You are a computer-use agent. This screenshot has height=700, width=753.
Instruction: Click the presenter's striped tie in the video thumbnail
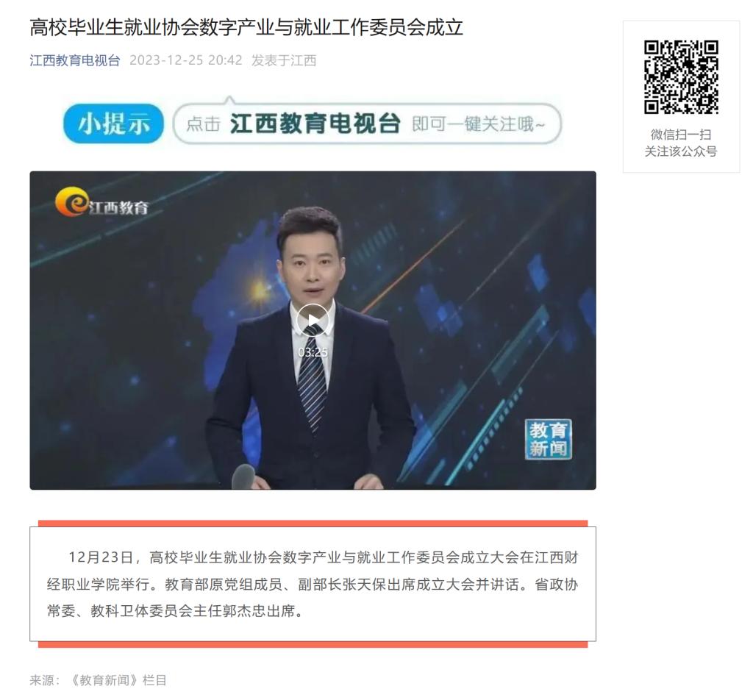point(313,378)
